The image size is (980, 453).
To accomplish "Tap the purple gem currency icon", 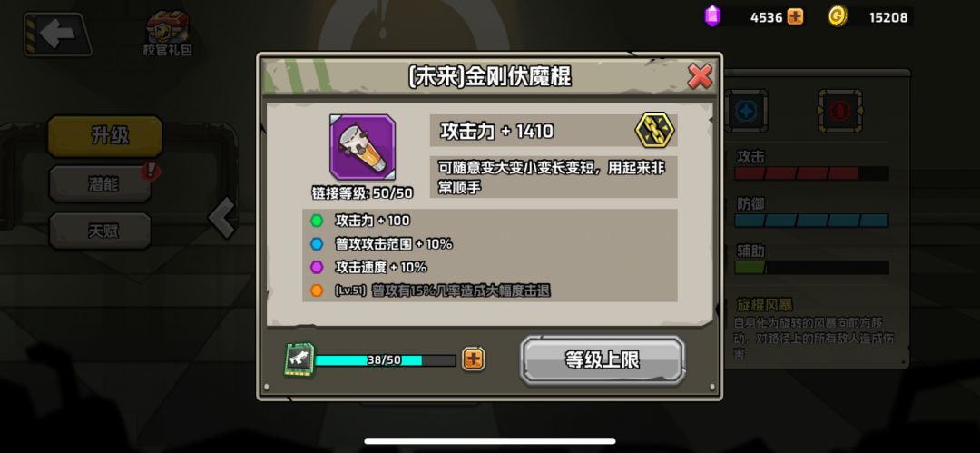I will point(712,16).
